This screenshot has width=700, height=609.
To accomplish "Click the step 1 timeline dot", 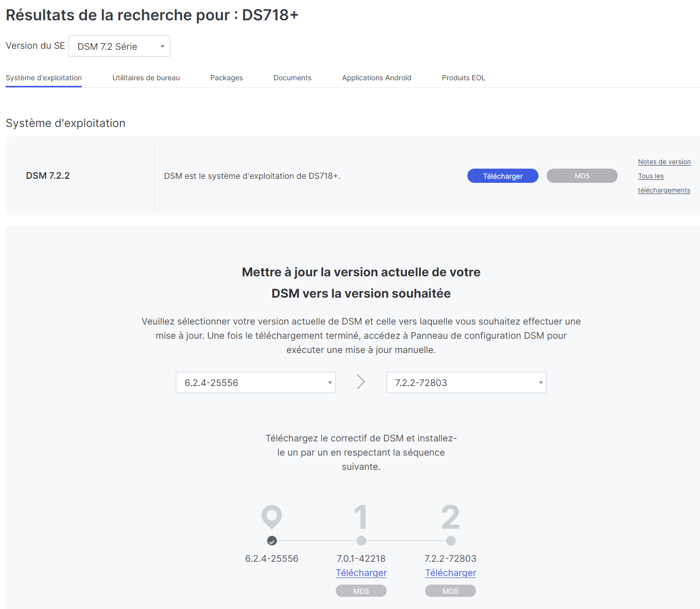I will (x=361, y=540).
